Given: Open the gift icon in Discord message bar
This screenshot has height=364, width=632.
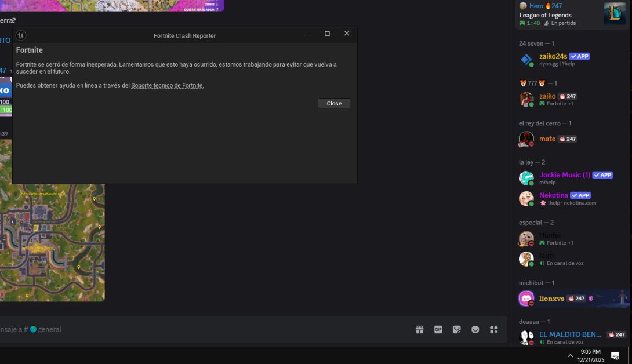Looking at the screenshot, I should [x=420, y=330].
